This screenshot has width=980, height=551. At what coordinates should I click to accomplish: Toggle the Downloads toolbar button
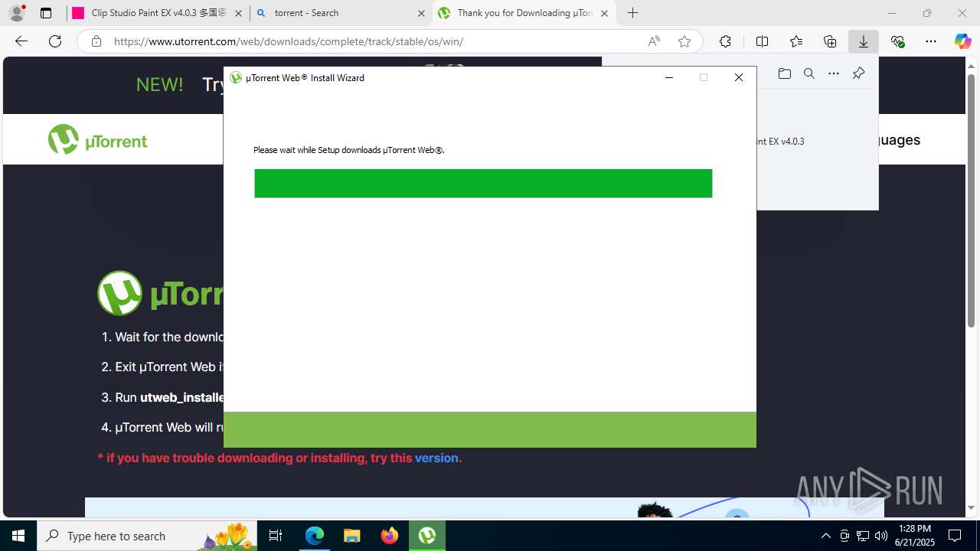863,41
